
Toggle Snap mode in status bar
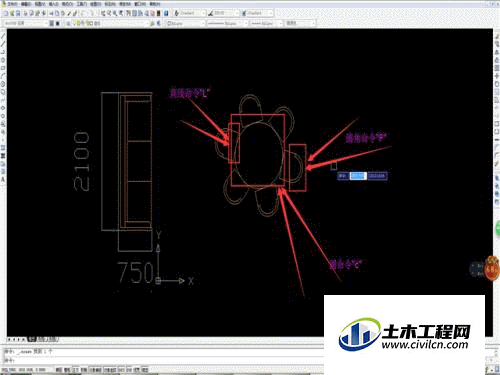[x=59, y=370]
